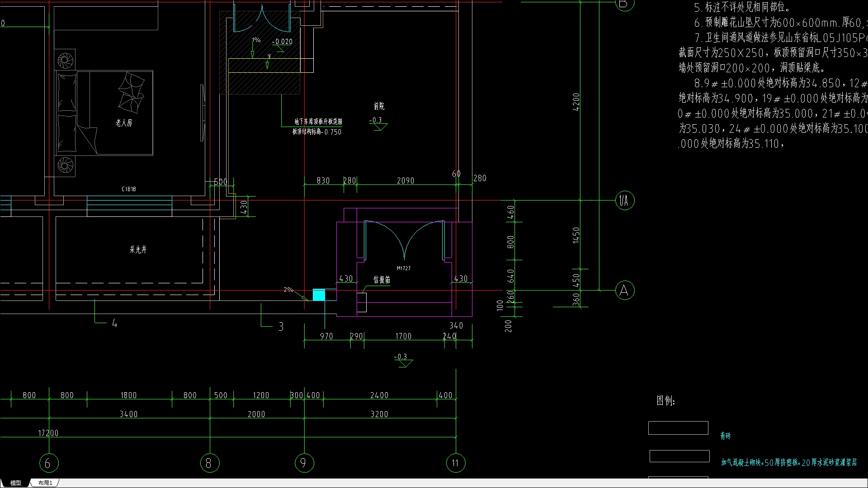
Task: Select the dimension 1800
Action: coord(128,395)
